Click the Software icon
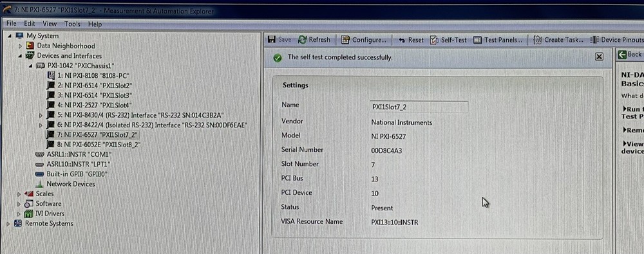Image resolution: width=644 pixels, height=254 pixels. [29, 204]
